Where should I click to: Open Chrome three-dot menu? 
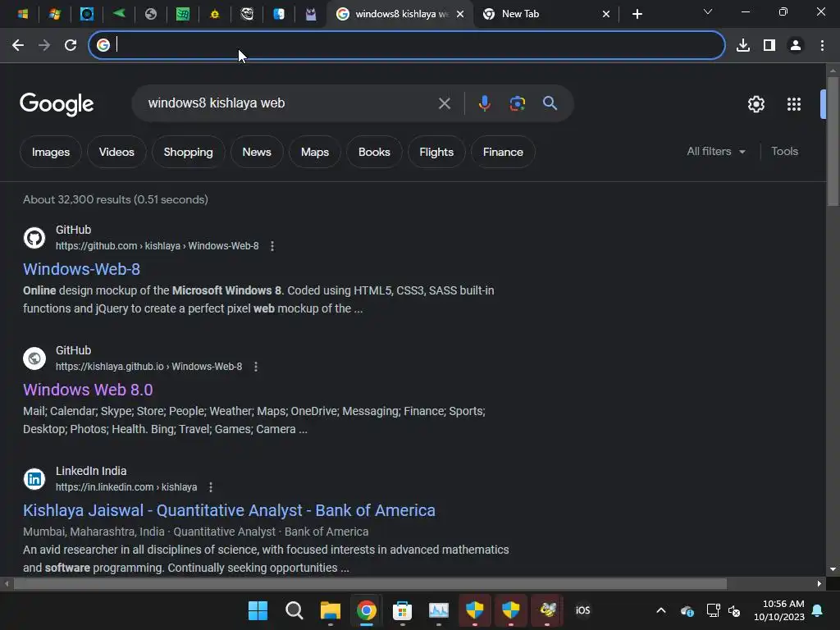pyautogui.click(x=822, y=45)
